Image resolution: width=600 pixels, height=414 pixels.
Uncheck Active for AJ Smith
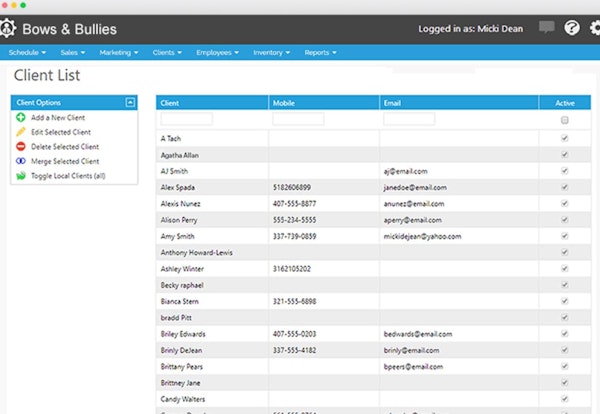click(564, 171)
